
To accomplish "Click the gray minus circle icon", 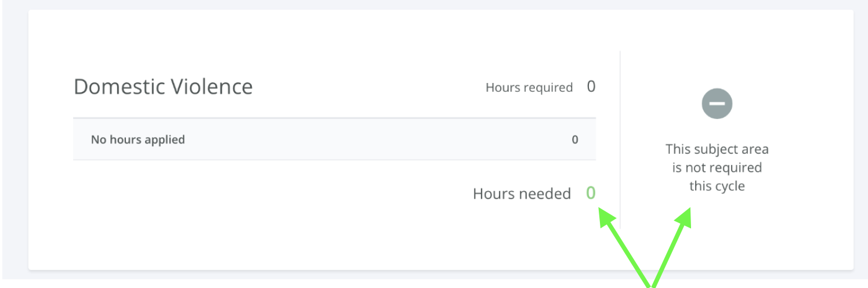I will pos(717,104).
